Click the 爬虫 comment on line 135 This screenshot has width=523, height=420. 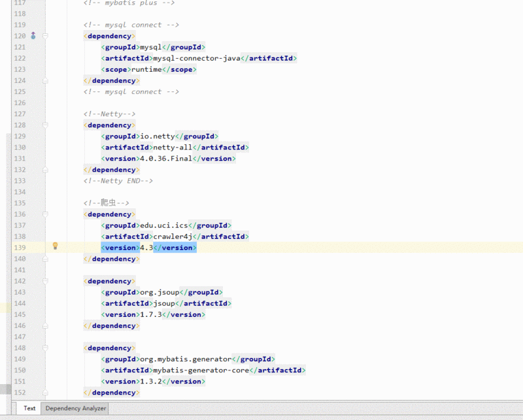pyautogui.click(x=106, y=202)
